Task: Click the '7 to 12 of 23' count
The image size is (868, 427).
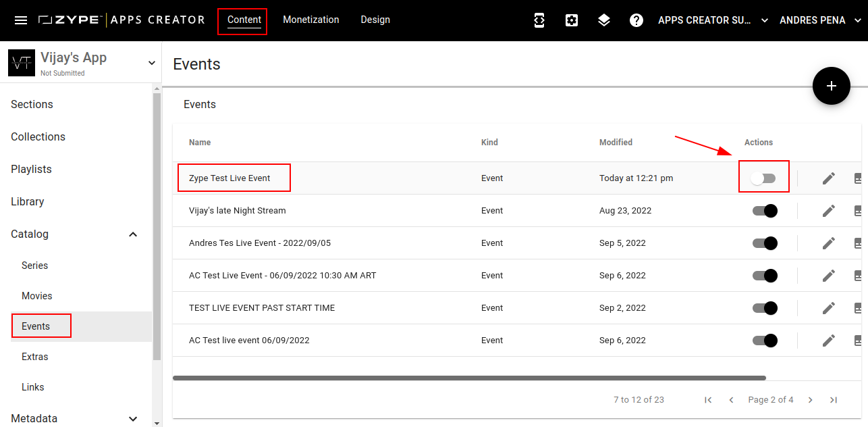Action: [639, 400]
